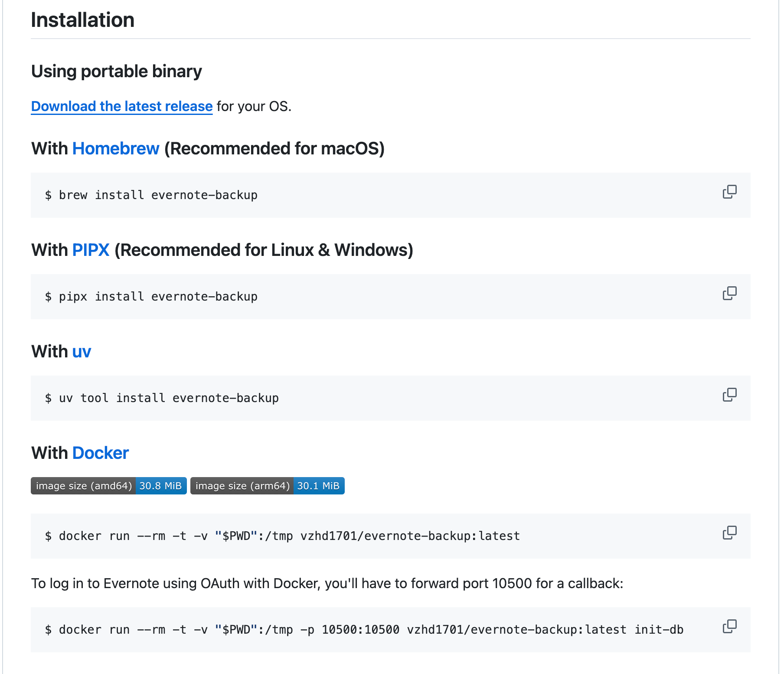Click the uv tool install code text
784x674 pixels.
(x=162, y=398)
